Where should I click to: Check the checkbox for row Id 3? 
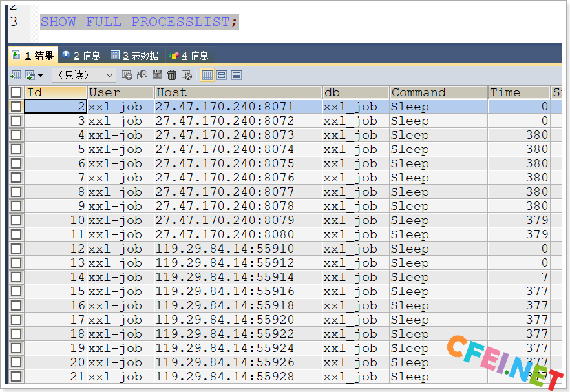[16, 121]
